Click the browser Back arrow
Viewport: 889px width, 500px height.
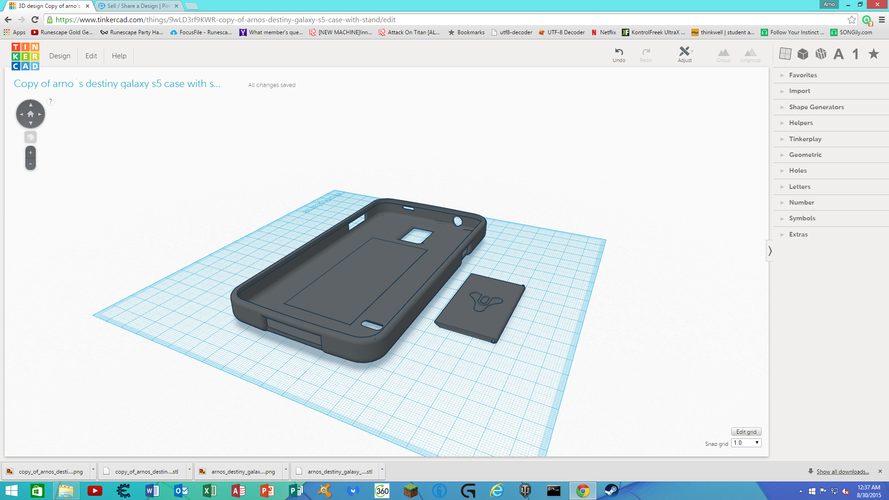click(8, 19)
